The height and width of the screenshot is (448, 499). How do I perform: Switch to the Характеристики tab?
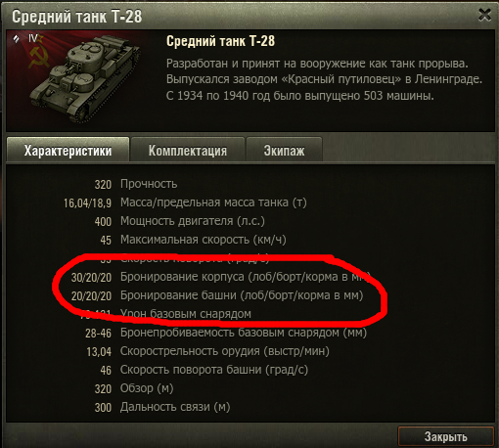(x=68, y=150)
